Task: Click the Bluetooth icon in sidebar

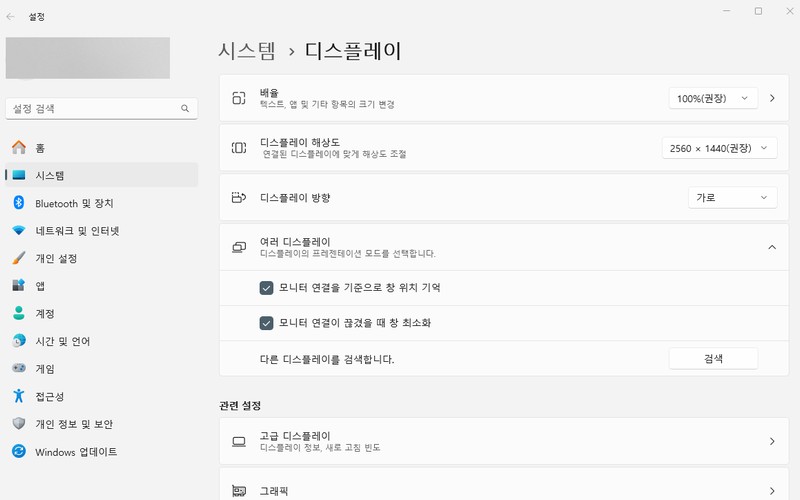Action: pos(19,203)
